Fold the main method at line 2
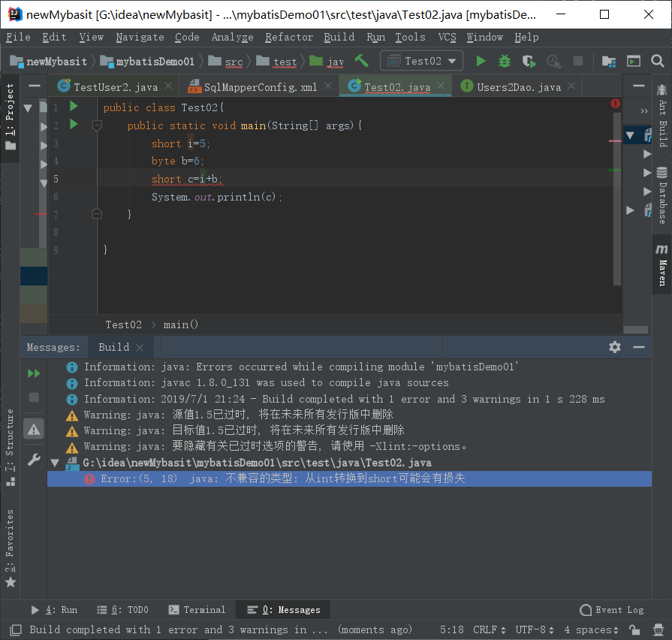The image size is (672, 640). [x=97, y=125]
